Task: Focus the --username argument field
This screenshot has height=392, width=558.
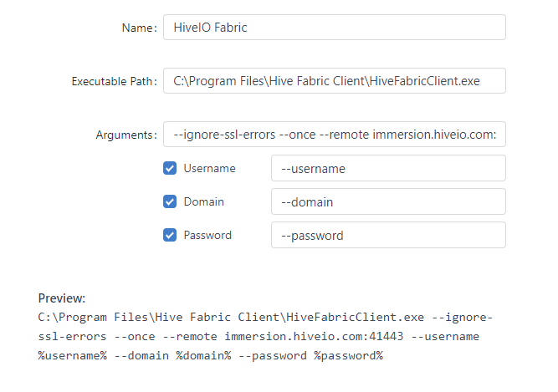Action: (x=388, y=168)
